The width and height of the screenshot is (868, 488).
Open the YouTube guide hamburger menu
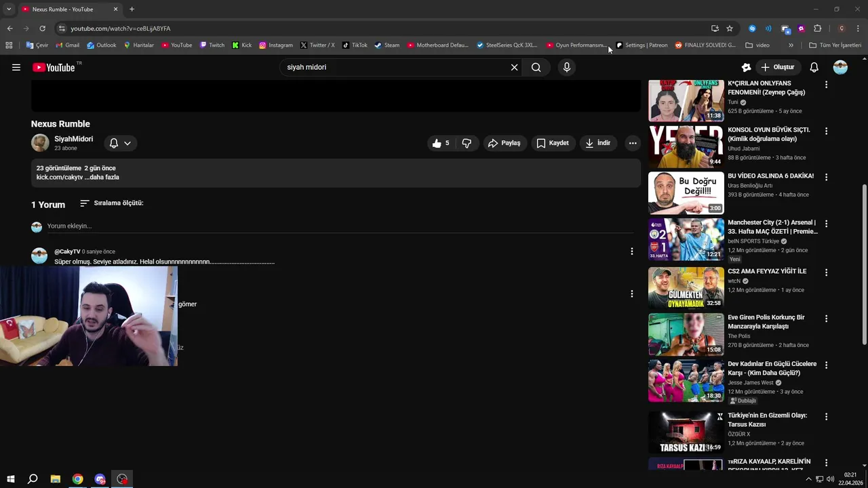point(16,67)
